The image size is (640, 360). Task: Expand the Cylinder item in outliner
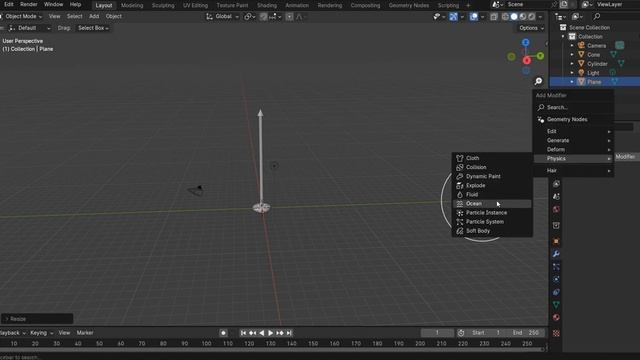point(572,64)
